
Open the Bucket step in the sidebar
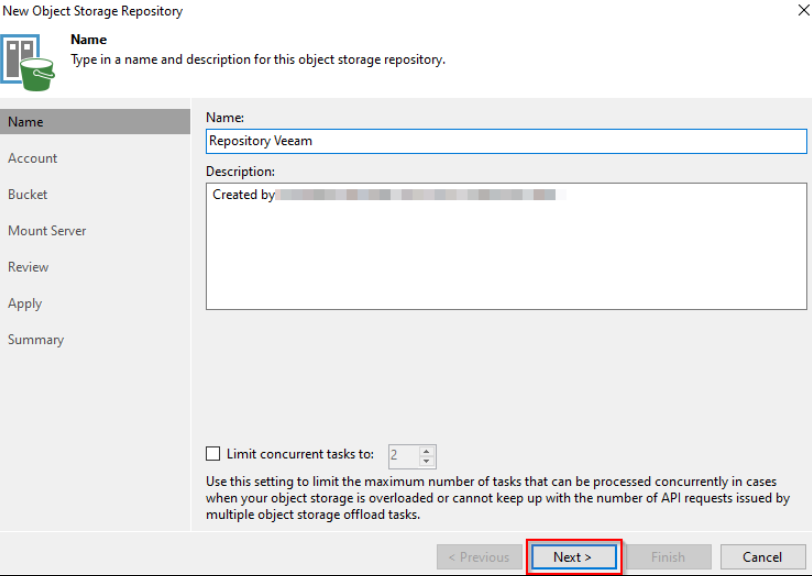[28, 194]
